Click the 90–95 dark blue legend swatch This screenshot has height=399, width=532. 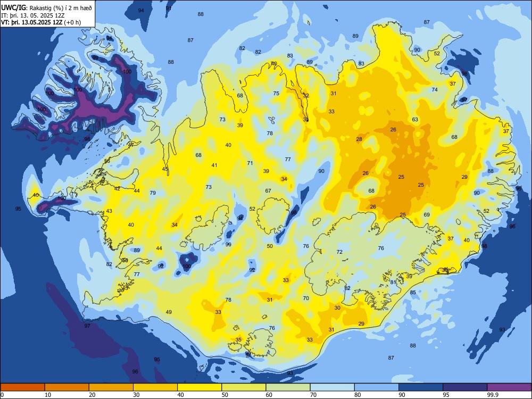(x=421, y=387)
